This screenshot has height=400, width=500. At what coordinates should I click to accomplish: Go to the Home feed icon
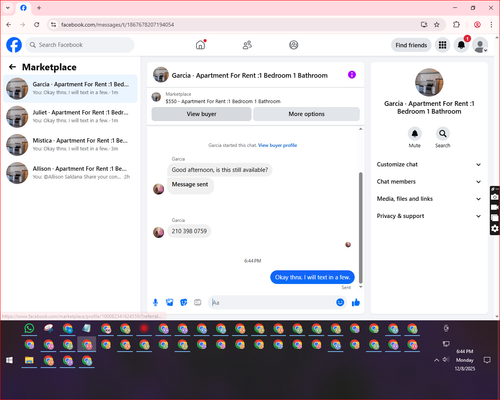click(200, 45)
